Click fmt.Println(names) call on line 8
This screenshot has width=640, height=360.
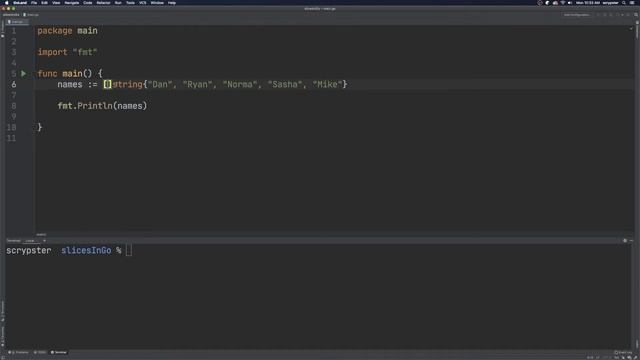[102, 106]
